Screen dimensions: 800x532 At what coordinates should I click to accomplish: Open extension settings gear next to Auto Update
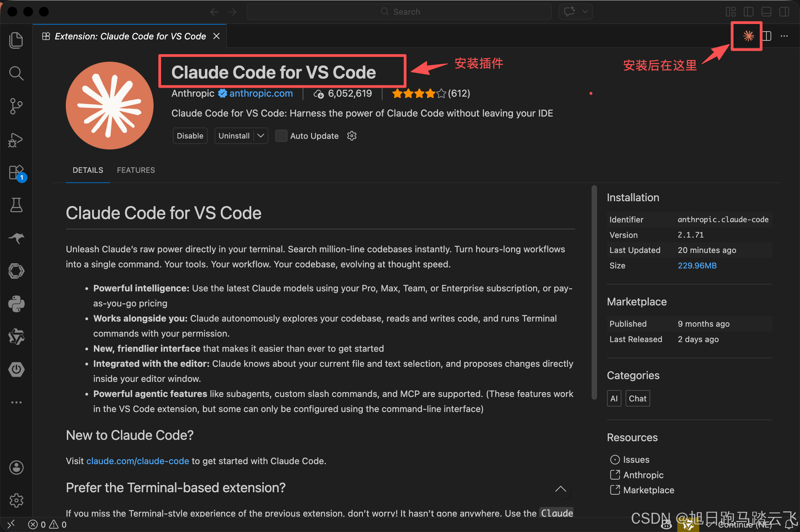click(x=352, y=136)
